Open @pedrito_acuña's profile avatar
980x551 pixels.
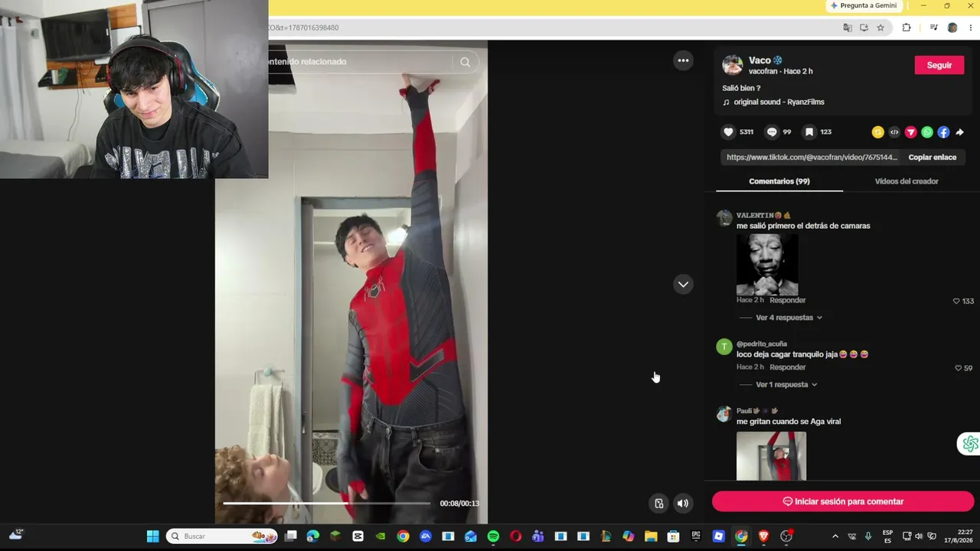click(x=724, y=347)
